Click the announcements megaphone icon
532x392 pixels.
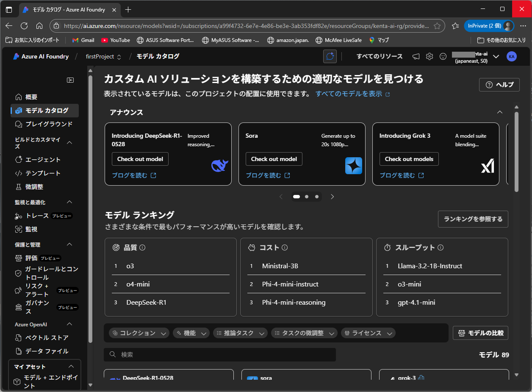(x=416, y=56)
